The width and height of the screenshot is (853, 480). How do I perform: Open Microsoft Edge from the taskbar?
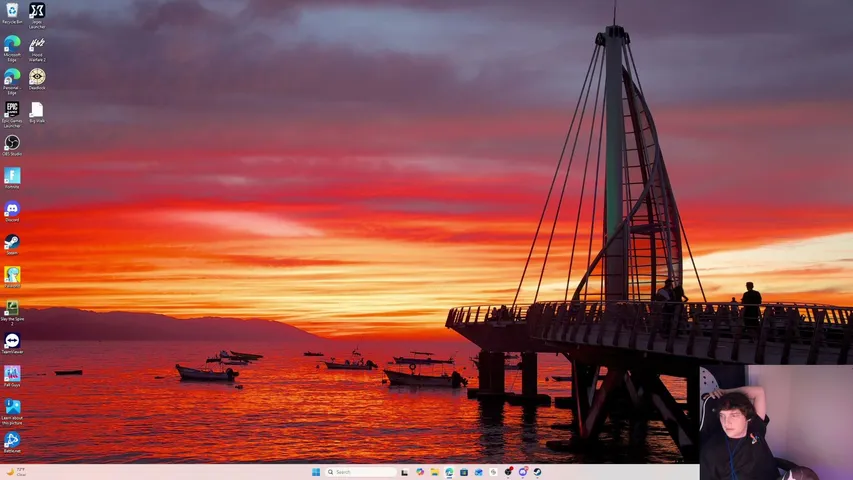[449, 472]
